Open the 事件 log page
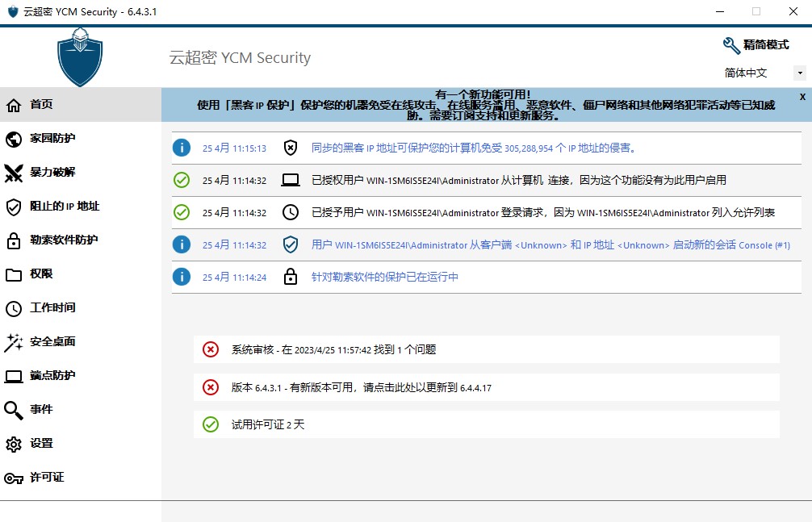Image resolution: width=812 pixels, height=522 pixels. pos(81,410)
